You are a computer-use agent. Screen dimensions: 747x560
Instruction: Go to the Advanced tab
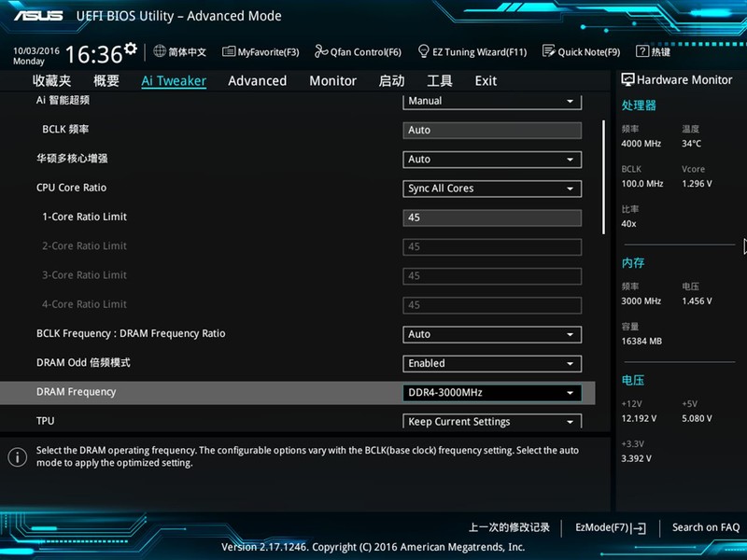coord(258,81)
